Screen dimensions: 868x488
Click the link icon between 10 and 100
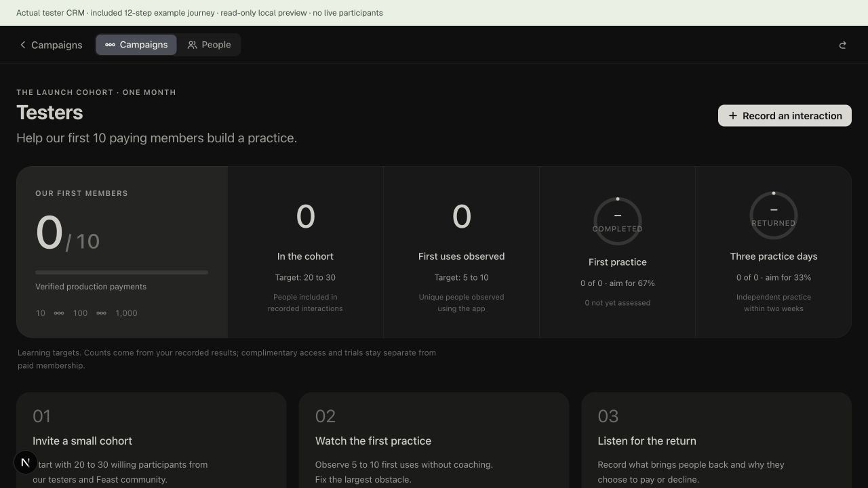pos(59,313)
